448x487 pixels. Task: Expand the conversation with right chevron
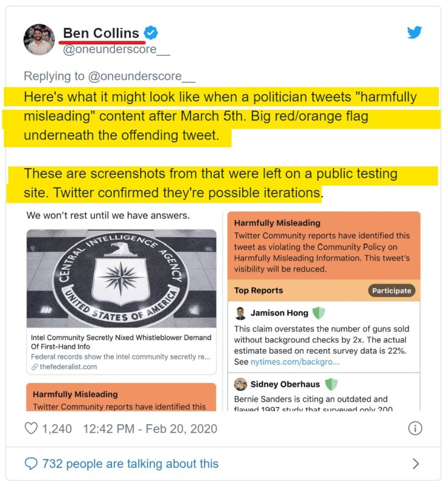click(x=416, y=464)
